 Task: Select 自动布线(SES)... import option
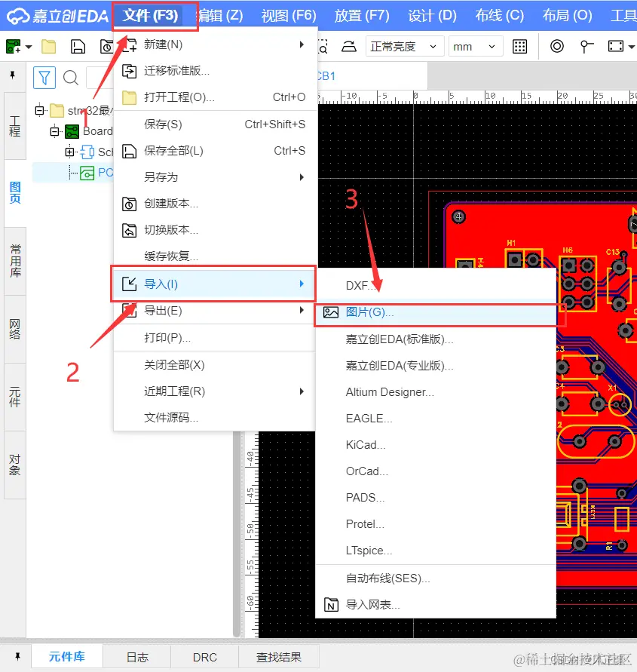(x=436, y=578)
